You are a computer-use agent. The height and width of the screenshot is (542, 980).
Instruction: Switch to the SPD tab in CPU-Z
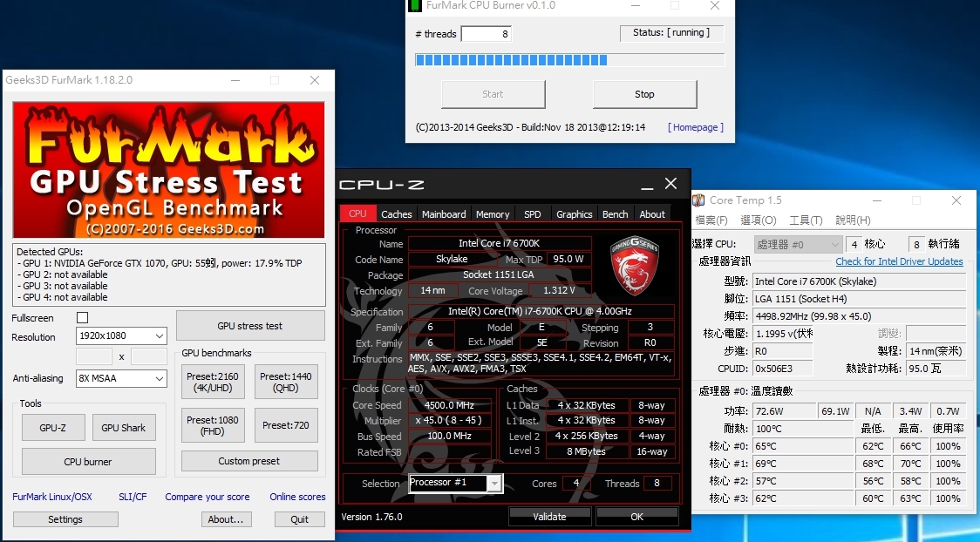[533, 213]
